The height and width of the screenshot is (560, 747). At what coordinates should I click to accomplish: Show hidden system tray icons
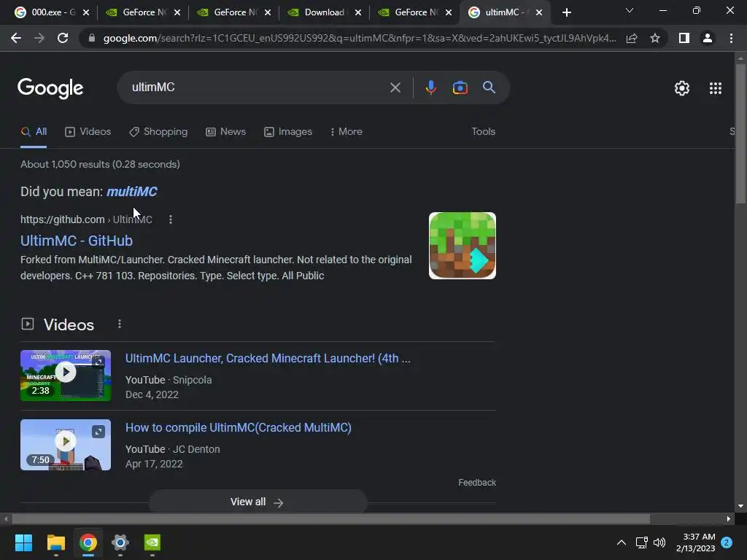[622, 542]
